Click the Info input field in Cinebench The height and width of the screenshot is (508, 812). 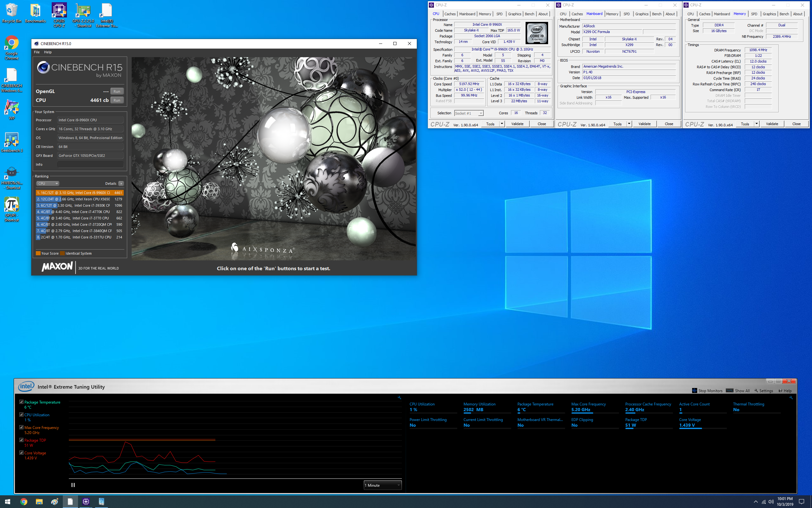90,165
